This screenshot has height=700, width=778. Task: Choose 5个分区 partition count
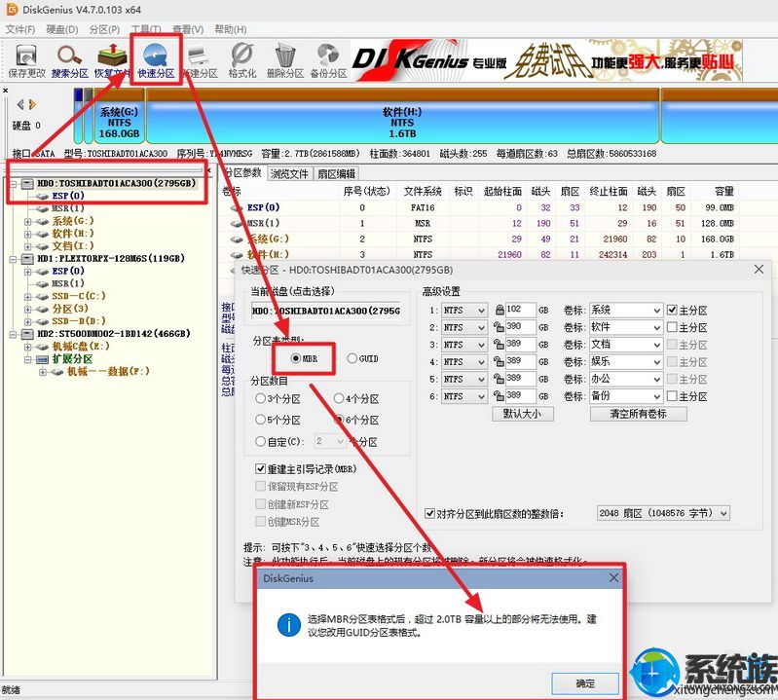click(x=278, y=421)
